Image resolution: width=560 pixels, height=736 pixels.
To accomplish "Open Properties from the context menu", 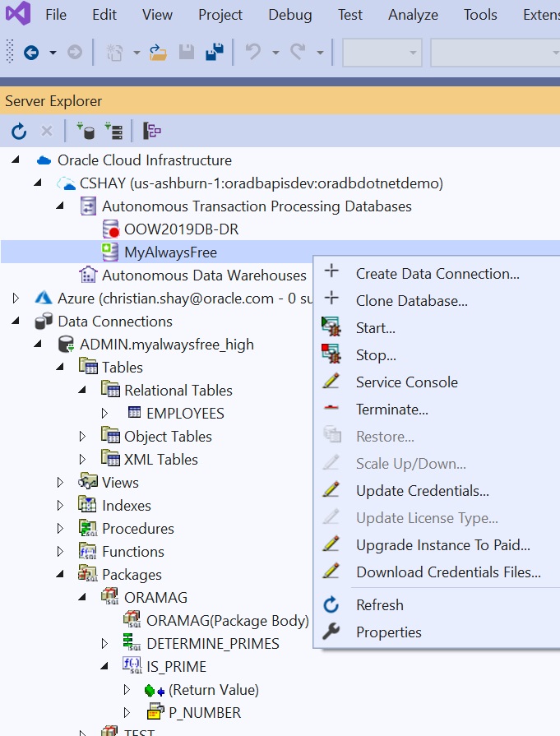I will coord(437,632).
